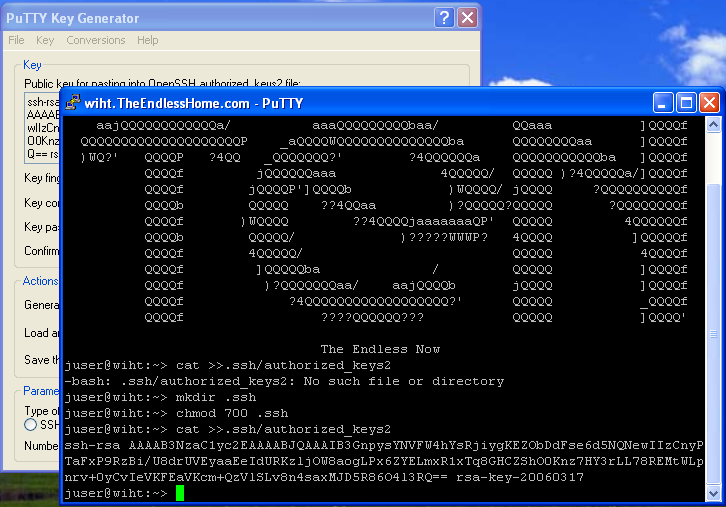This screenshot has height=507, width=726.
Task: Click the terminal scrollbar up arrow
Action: [x=713, y=125]
